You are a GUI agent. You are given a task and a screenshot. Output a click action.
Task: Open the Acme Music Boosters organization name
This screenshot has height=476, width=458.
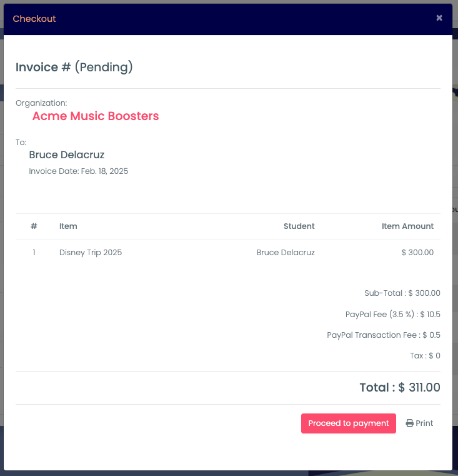[96, 116]
